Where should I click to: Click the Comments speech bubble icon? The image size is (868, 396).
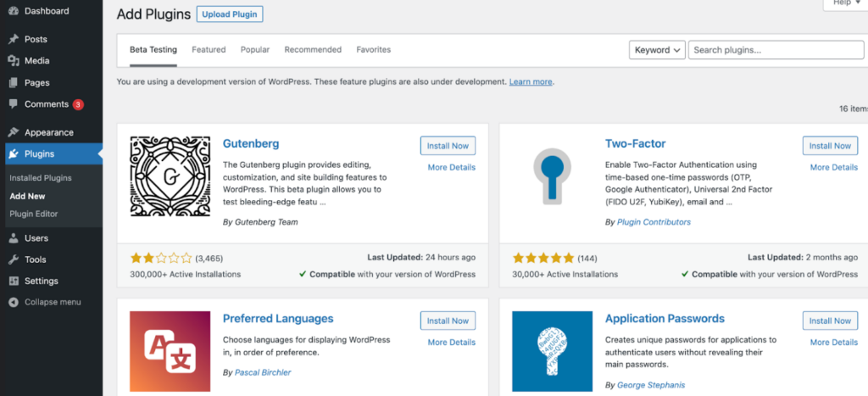[14, 104]
